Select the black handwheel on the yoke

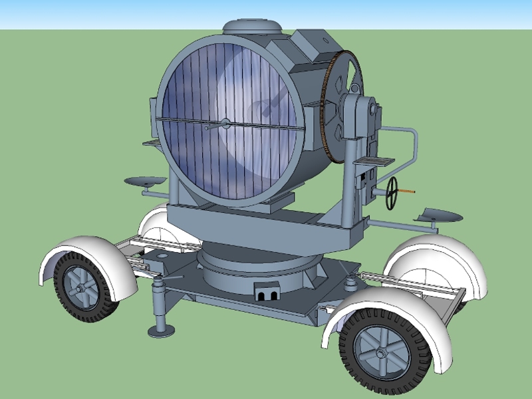tap(392, 193)
